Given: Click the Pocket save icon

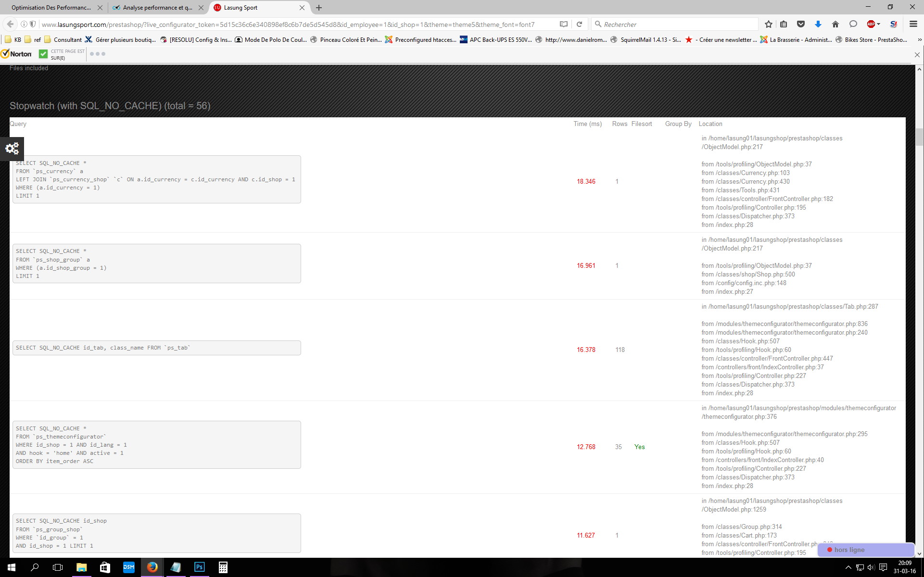Looking at the screenshot, I should 801,24.
